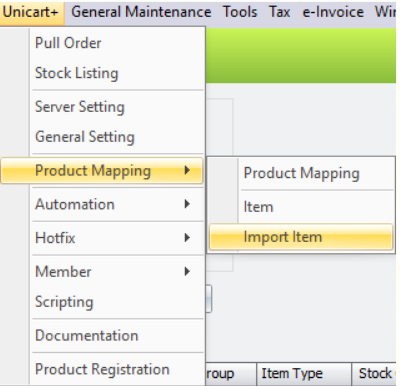
Task: Open Scripting from the menu
Action: click(x=102, y=302)
